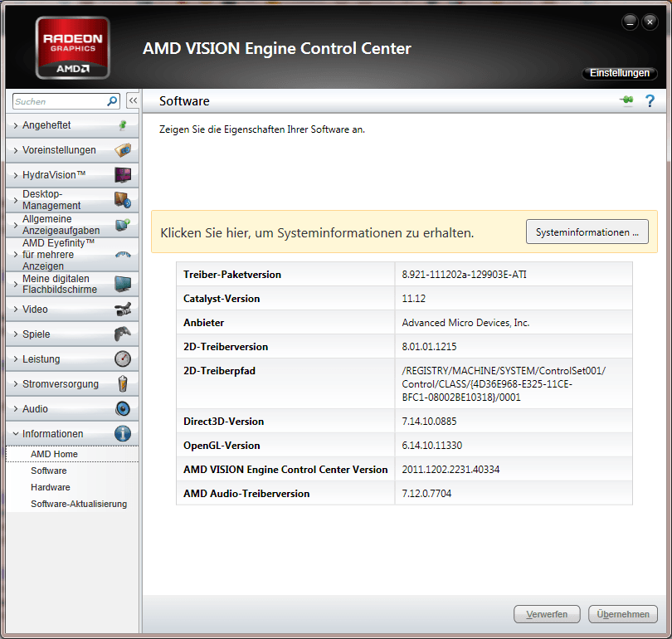Select Software-Aktualisierung under Informationen
The image size is (672, 639).
pyautogui.click(x=79, y=504)
